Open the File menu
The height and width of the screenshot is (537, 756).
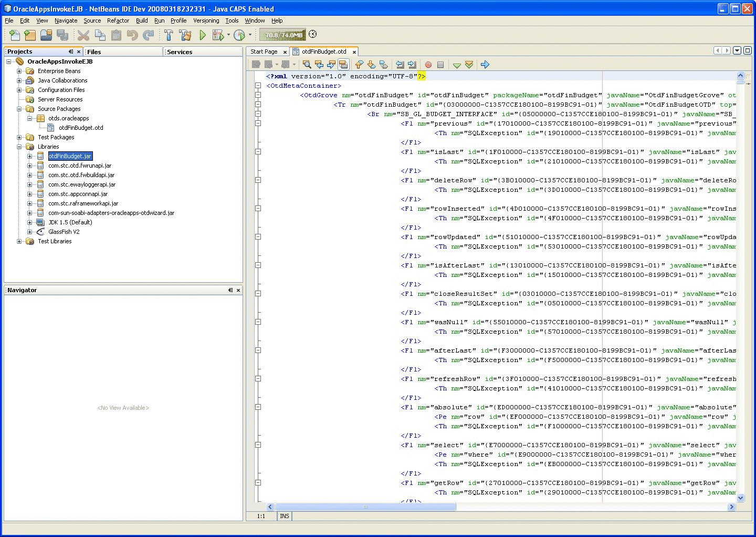click(x=9, y=20)
